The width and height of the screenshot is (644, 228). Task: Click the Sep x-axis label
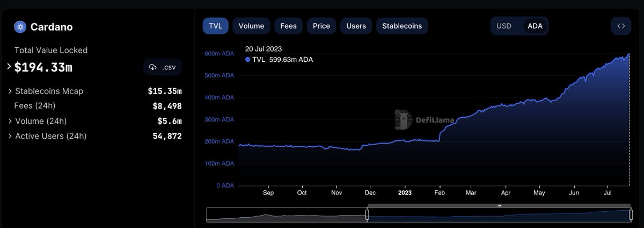[268, 192]
